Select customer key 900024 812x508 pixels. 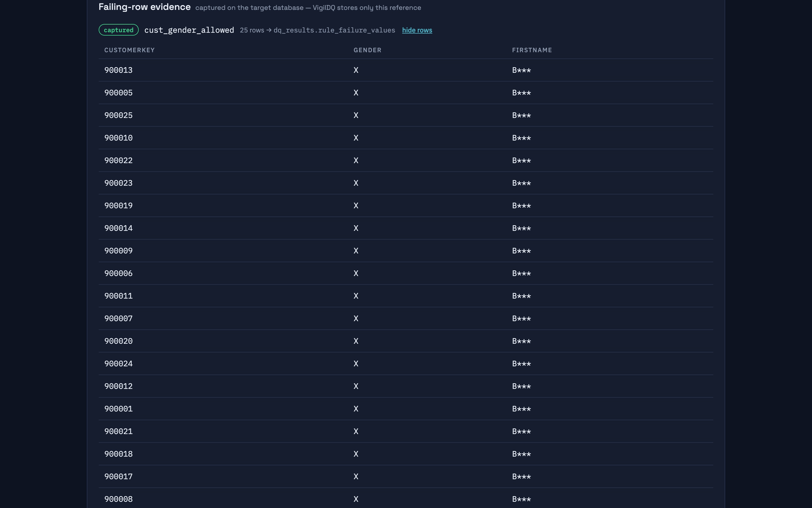(118, 364)
